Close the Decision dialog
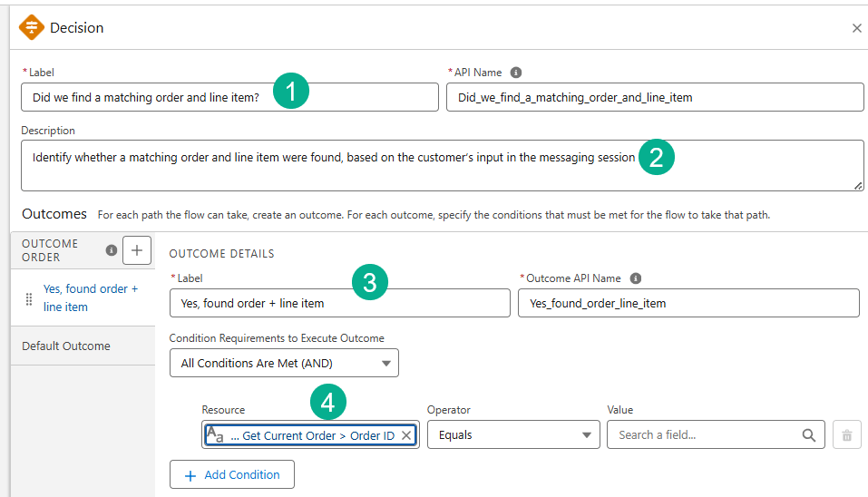Screen dimensions: 868x497 pyautogui.click(x=856, y=28)
